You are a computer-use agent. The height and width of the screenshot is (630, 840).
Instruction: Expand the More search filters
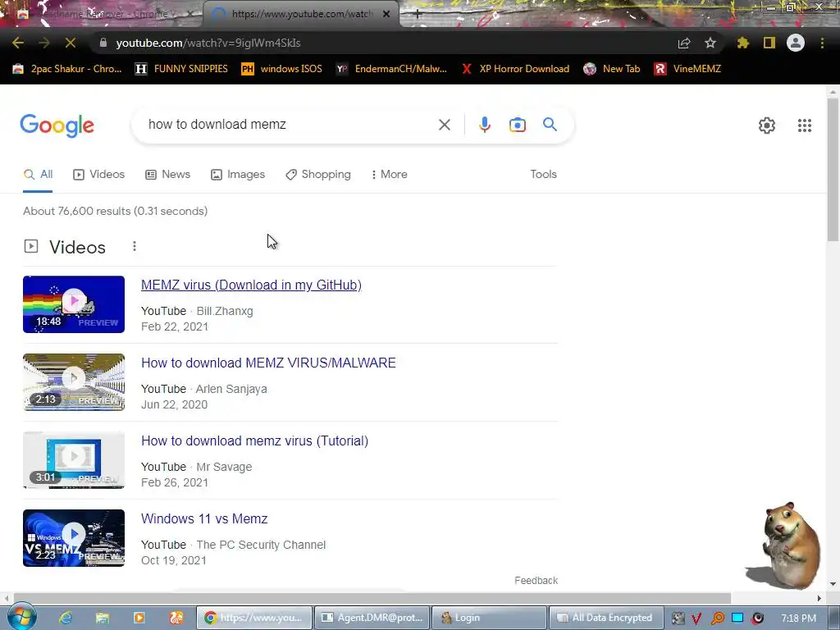[x=390, y=174]
